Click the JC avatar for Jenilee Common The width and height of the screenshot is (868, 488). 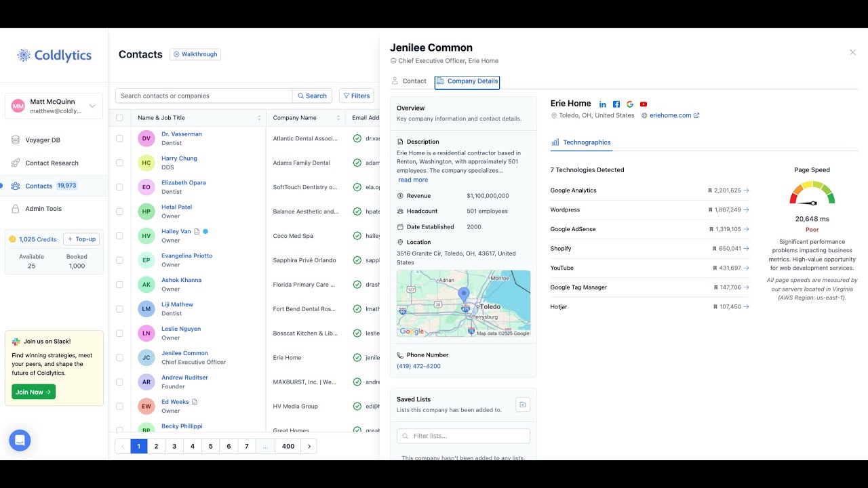tap(146, 358)
